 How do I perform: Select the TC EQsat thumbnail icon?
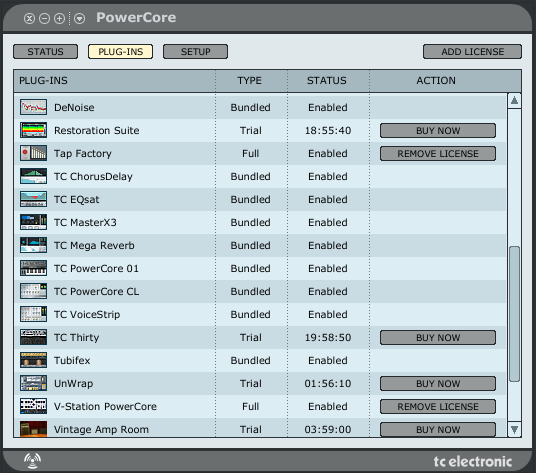click(33, 199)
